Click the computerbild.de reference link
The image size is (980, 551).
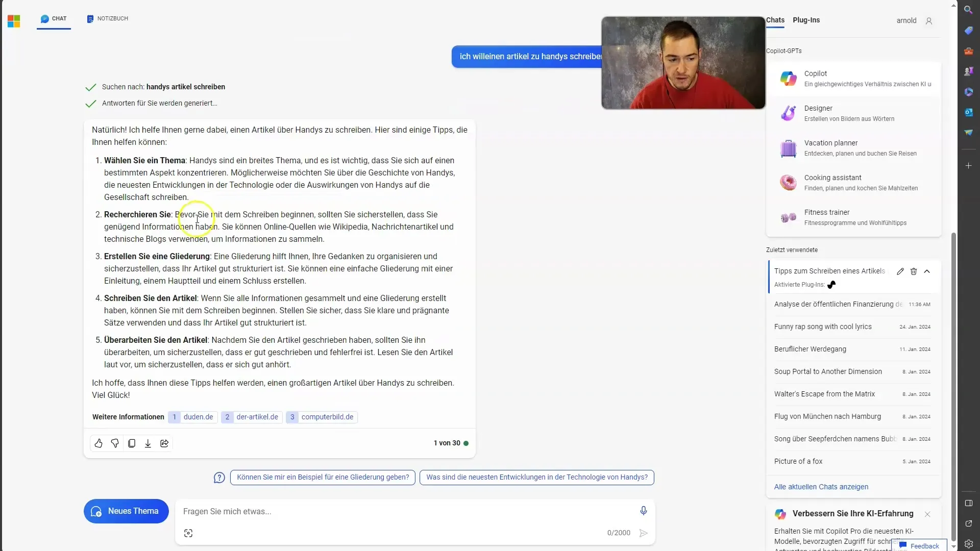point(327,416)
